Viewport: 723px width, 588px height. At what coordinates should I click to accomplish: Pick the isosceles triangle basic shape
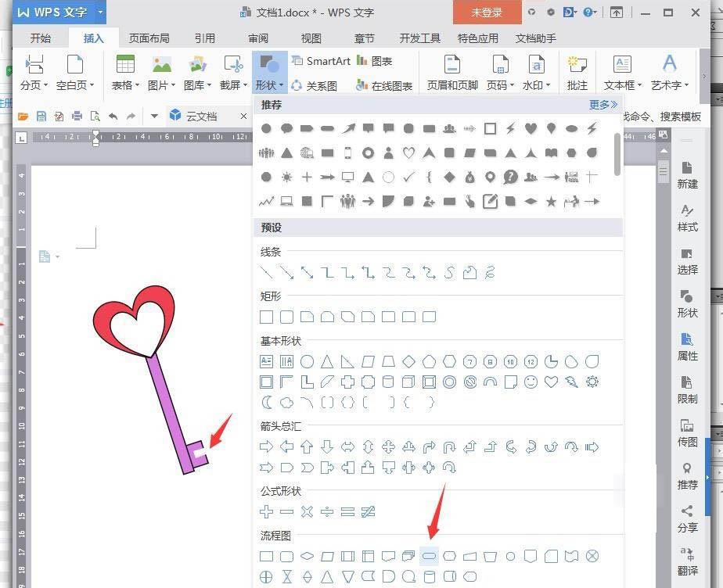pos(327,362)
